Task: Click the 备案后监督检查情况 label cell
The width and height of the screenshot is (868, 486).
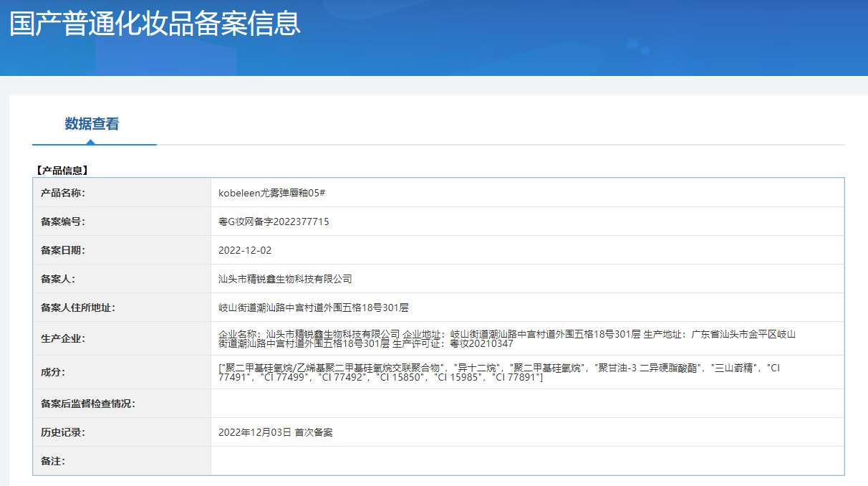Action: point(122,404)
